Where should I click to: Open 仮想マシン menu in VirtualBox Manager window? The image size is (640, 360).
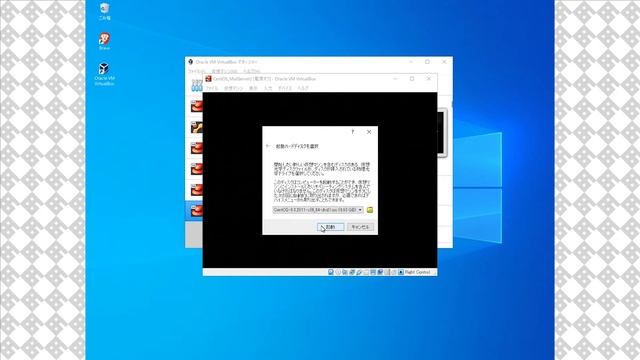click(224, 71)
